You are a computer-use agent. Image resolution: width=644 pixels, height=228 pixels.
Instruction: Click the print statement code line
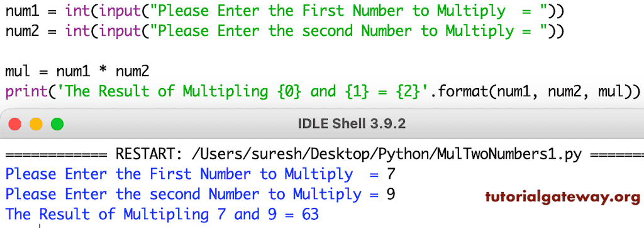point(323,92)
